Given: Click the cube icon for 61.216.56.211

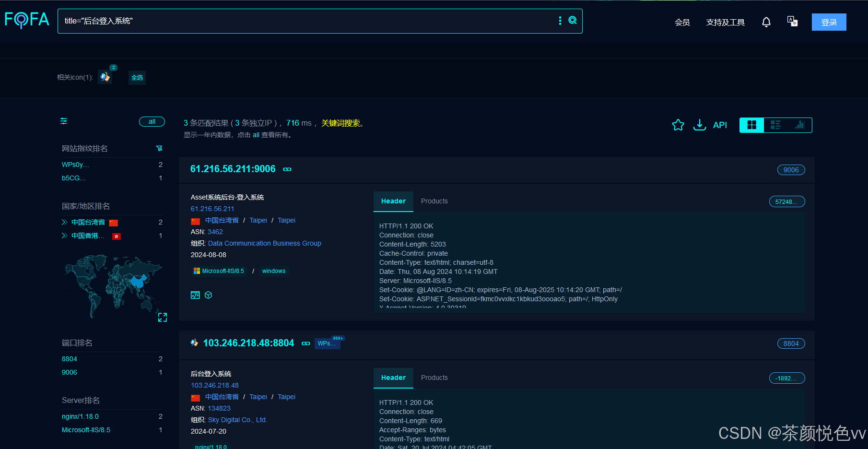Looking at the screenshot, I should (x=208, y=295).
